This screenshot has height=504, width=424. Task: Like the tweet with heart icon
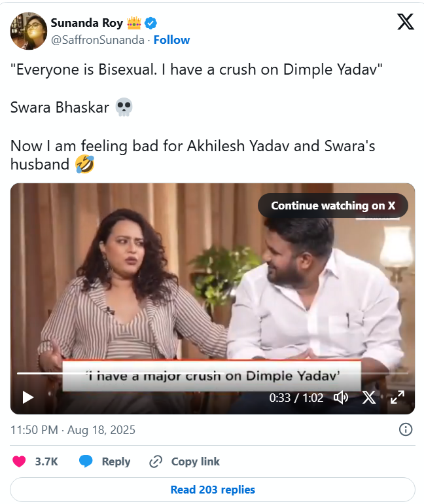[20, 461]
